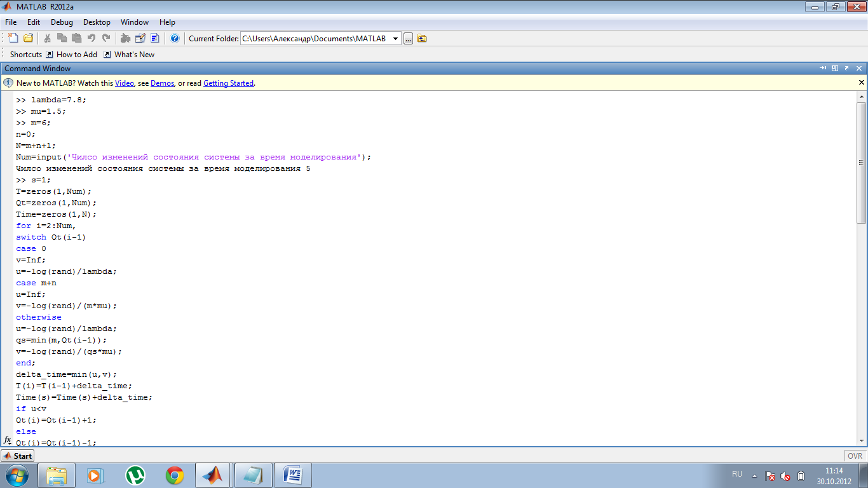
Task: Click the line 'delta_time=min(u,v);'
Action: [x=67, y=374]
